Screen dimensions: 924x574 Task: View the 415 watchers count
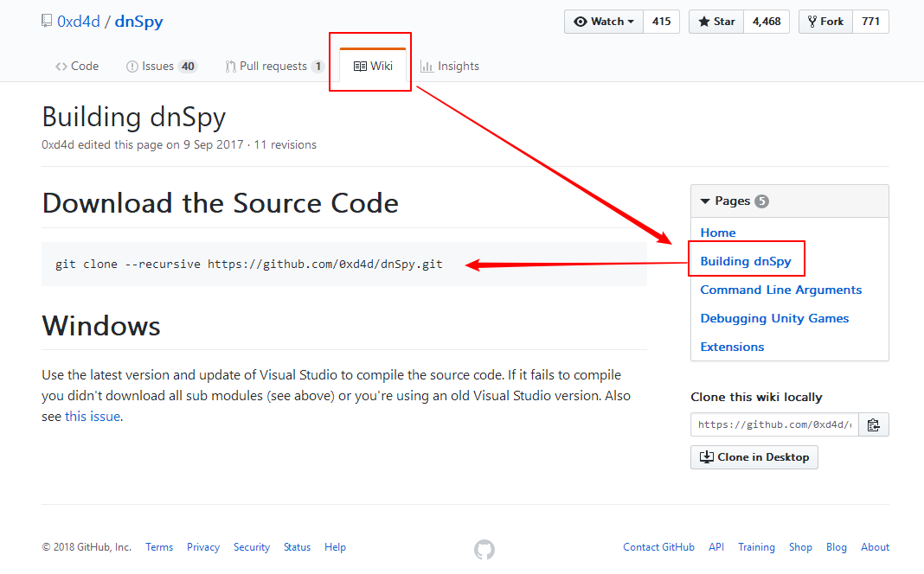pos(662,22)
